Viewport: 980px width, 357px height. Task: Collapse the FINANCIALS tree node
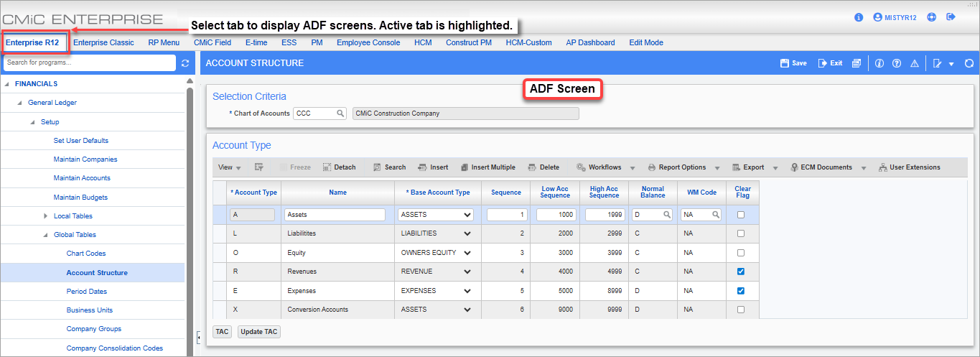pyautogui.click(x=7, y=84)
